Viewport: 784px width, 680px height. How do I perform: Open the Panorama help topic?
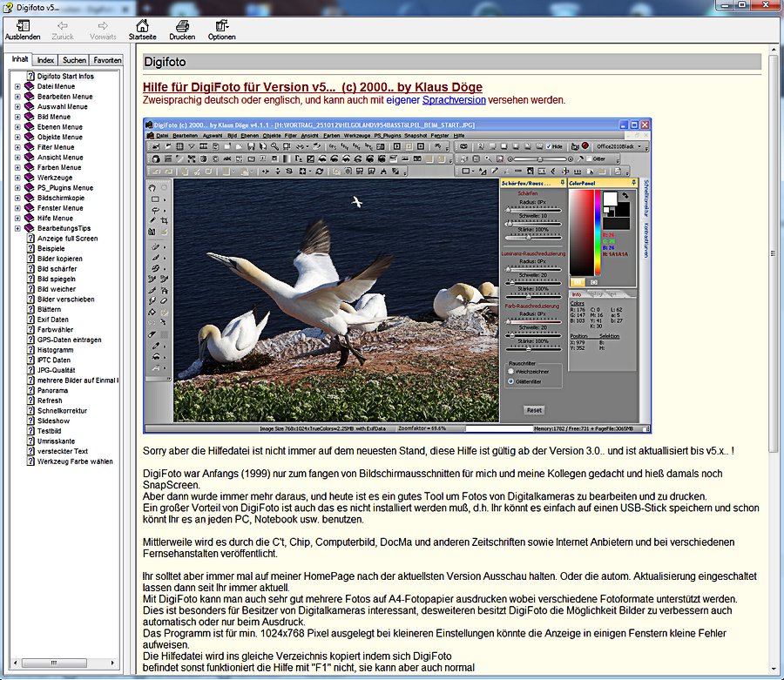54,390
